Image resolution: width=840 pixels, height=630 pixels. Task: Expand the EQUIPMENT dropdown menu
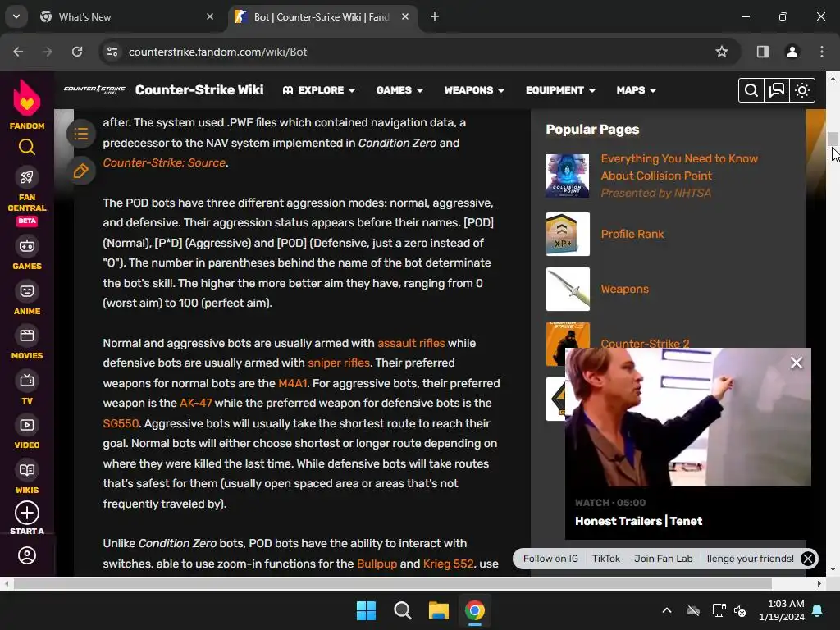pos(560,90)
